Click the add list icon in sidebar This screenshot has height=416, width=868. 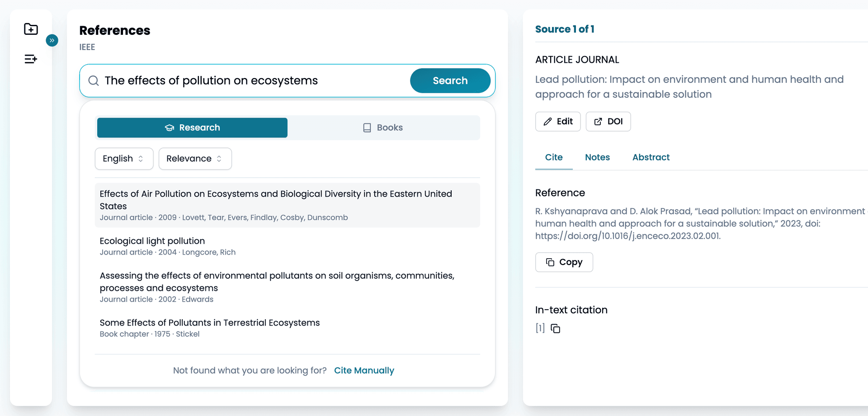[x=31, y=59]
